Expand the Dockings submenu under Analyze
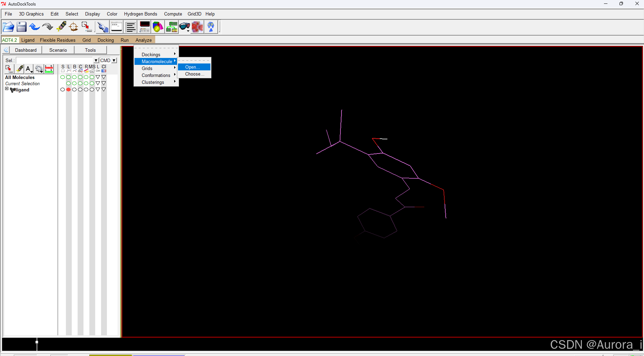This screenshot has height=356, width=644. point(156,55)
